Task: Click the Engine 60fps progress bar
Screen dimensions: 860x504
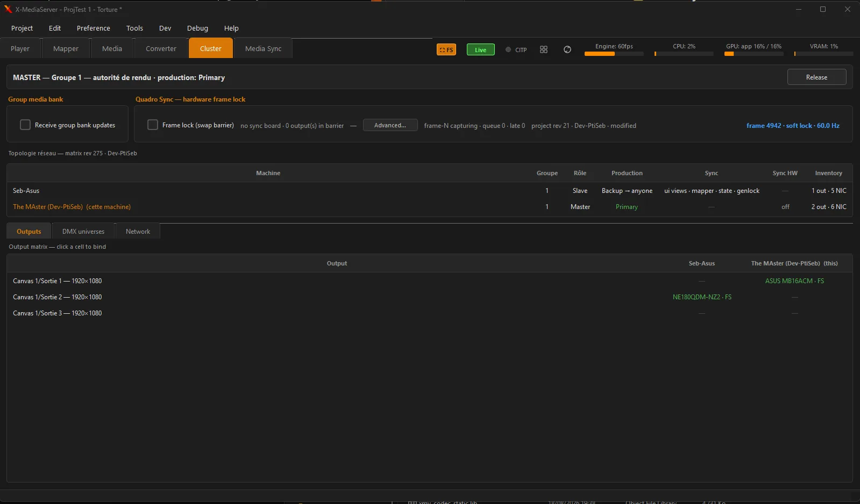Action: (614, 54)
